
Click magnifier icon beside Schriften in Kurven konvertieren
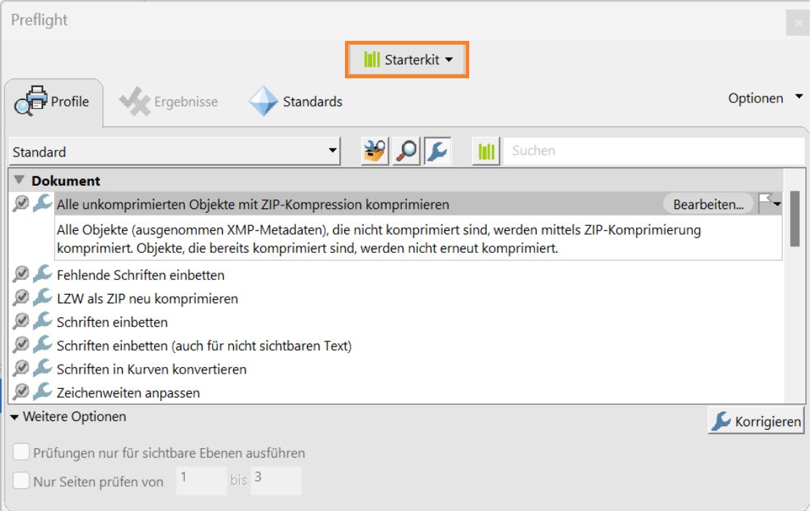(20, 369)
